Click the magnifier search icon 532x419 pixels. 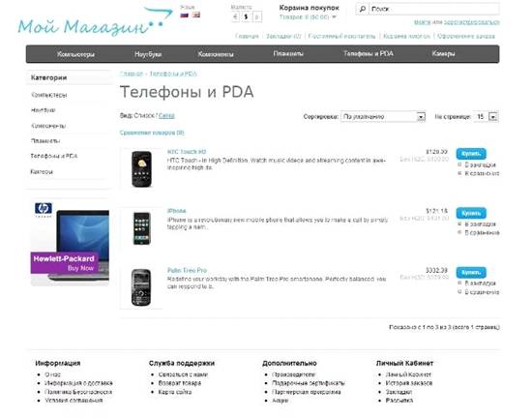click(363, 9)
